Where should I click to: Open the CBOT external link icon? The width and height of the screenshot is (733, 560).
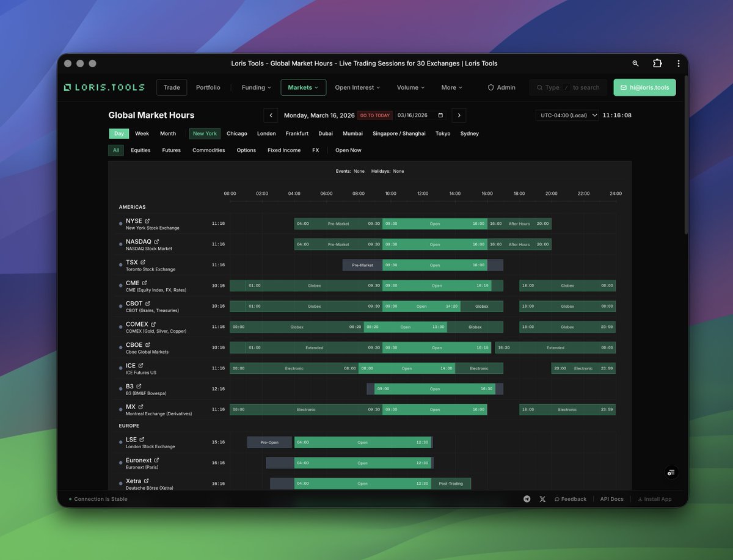[x=148, y=304]
